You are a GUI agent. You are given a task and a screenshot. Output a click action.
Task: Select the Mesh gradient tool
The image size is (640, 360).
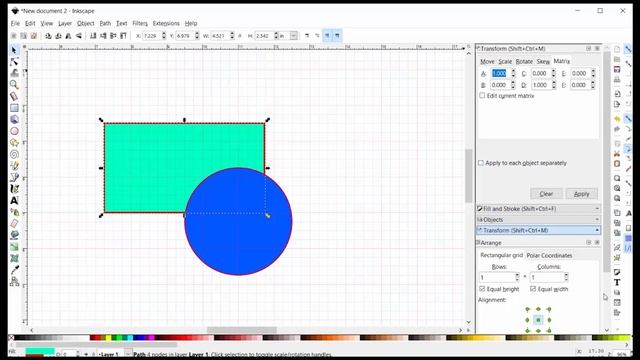pos(14,258)
